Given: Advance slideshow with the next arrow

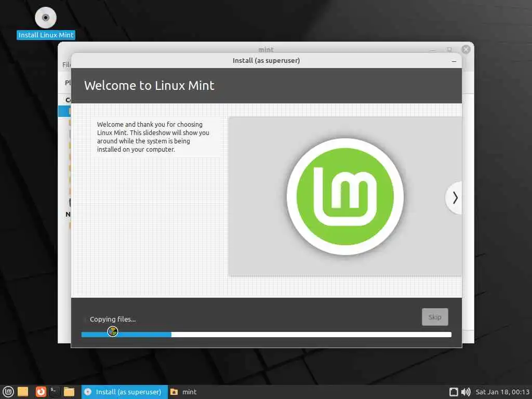Looking at the screenshot, I should (x=455, y=198).
